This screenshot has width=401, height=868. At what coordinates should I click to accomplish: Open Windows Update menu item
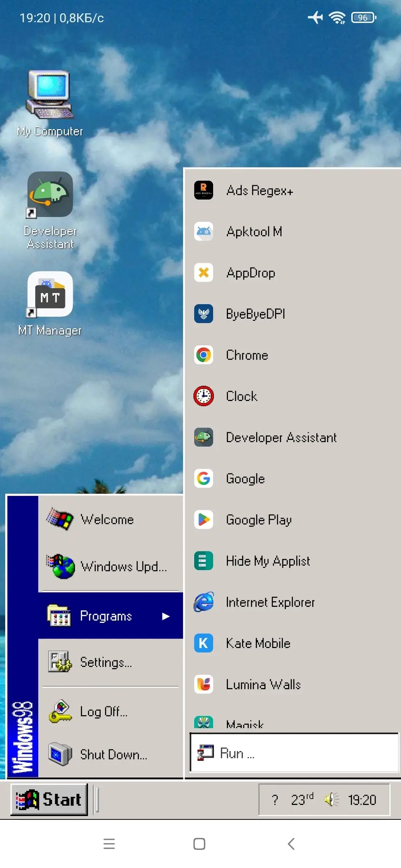tap(123, 567)
